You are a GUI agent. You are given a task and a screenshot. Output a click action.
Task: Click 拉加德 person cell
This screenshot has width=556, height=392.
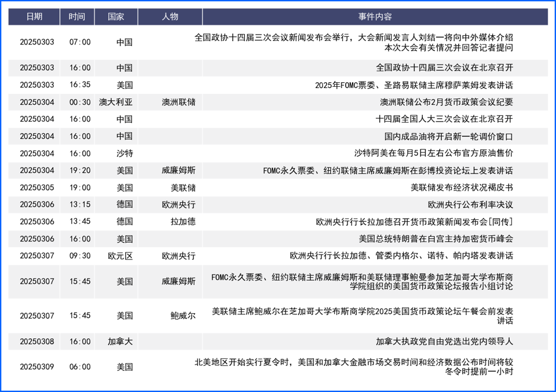click(x=183, y=222)
